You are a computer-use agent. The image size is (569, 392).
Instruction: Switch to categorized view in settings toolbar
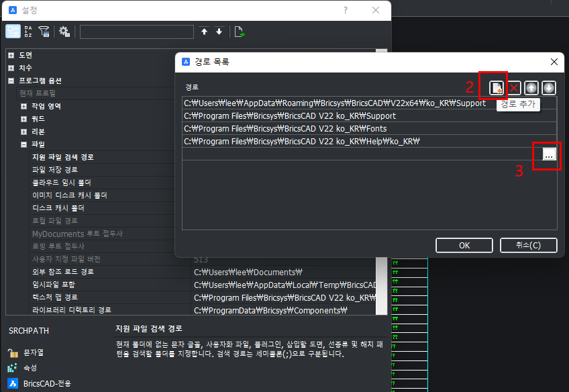(x=13, y=32)
